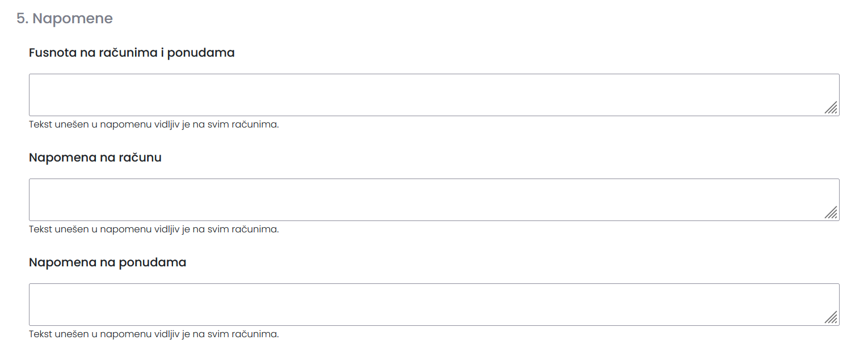Place cursor in Napomena na ponudama textarea
The width and height of the screenshot is (868, 344).
pos(434,304)
